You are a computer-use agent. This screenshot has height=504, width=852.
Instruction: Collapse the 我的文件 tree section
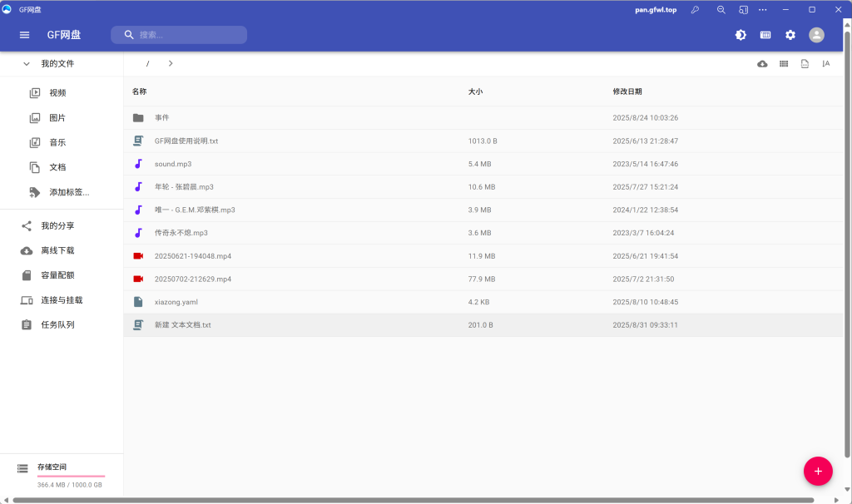click(x=27, y=64)
